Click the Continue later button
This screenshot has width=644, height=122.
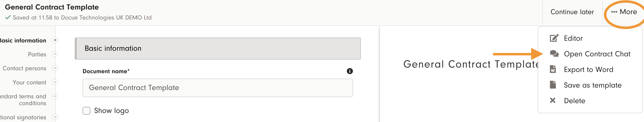(x=572, y=12)
